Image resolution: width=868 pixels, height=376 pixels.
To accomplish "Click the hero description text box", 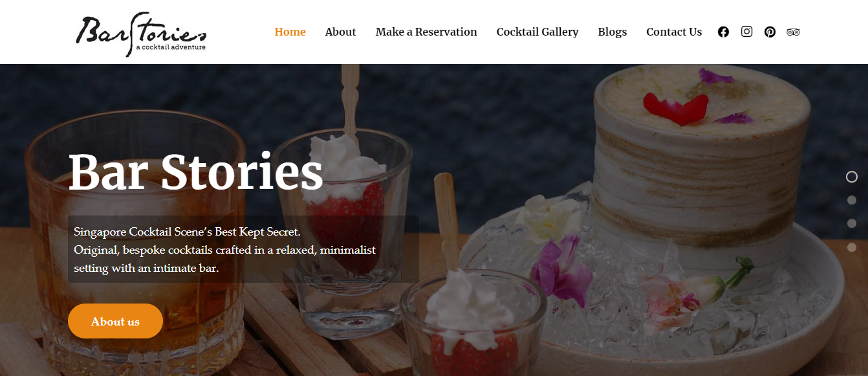I will click(x=243, y=249).
